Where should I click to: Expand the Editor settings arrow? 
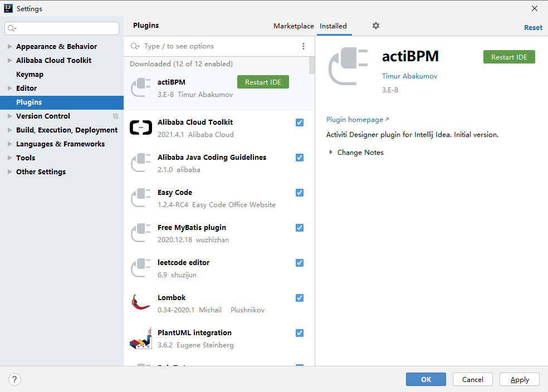click(10, 89)
